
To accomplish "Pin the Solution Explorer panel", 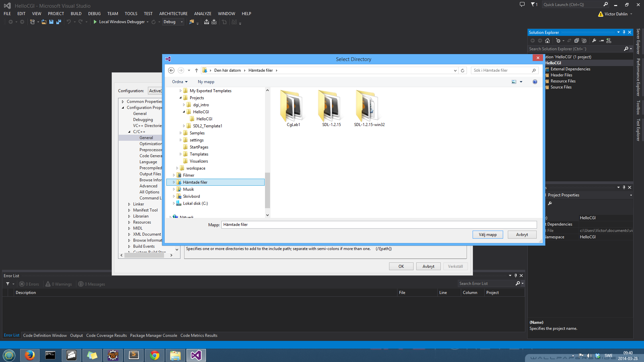I will pos(624,33).
